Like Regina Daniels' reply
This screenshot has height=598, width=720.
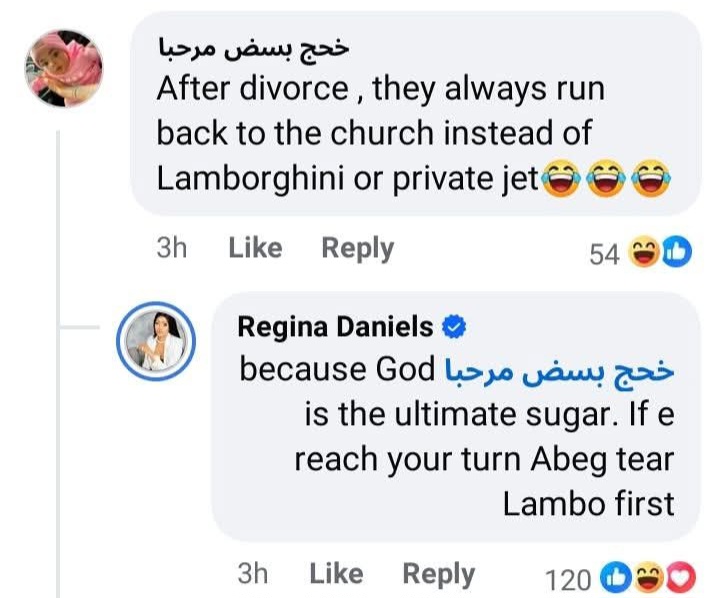336,573
